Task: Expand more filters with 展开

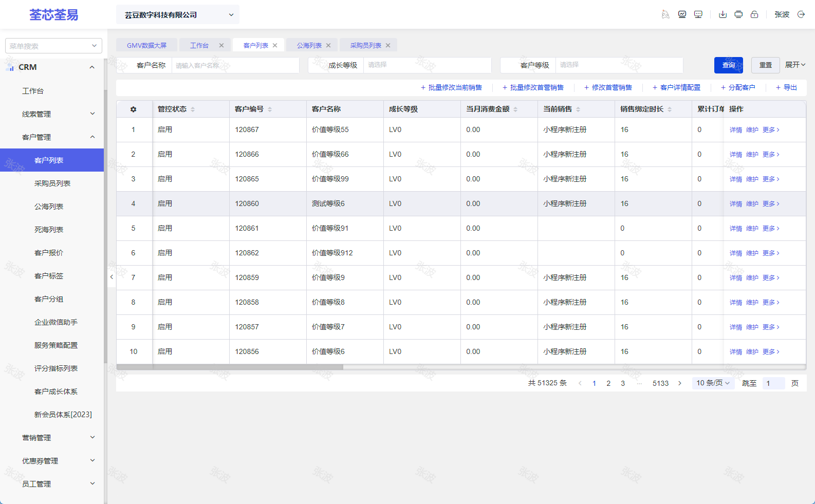Action: 795,65
